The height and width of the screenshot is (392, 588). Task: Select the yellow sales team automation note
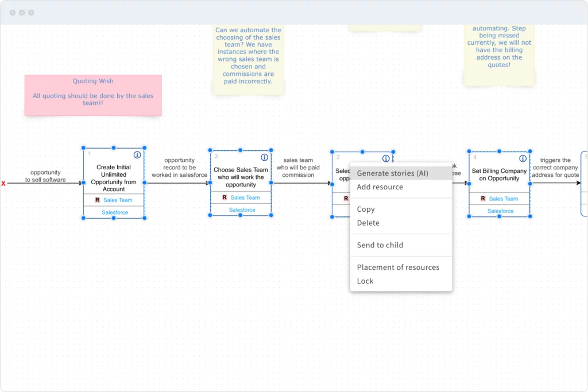(x=248, y=56)
